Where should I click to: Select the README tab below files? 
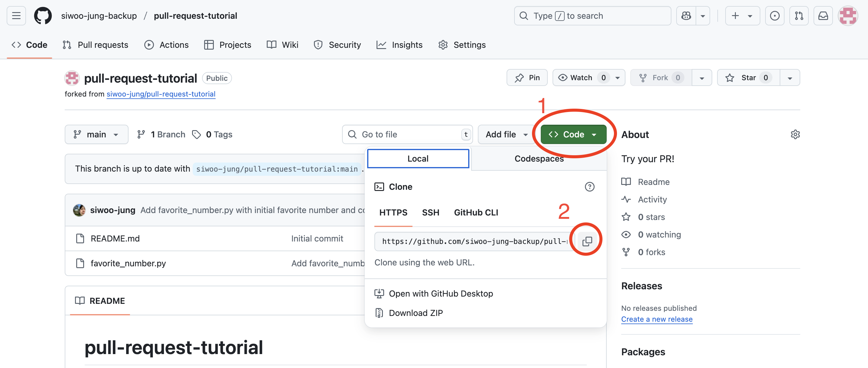pyautogui.click(x=100, y=301)
